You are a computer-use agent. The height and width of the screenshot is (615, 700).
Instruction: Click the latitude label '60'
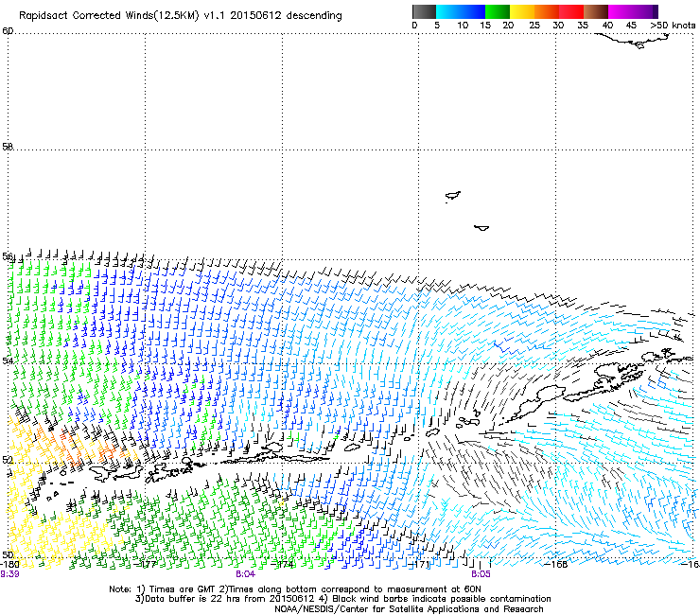point(8,31)
